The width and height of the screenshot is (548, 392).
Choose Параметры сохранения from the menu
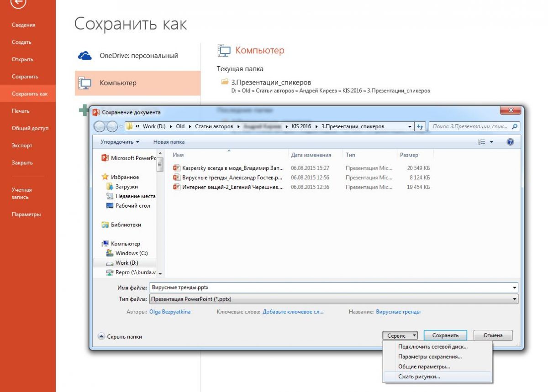(430, 356)
